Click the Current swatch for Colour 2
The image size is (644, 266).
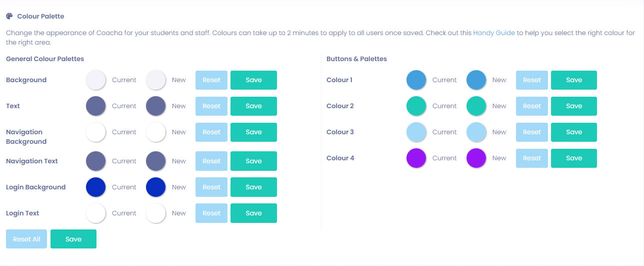[x=416, y=106]
